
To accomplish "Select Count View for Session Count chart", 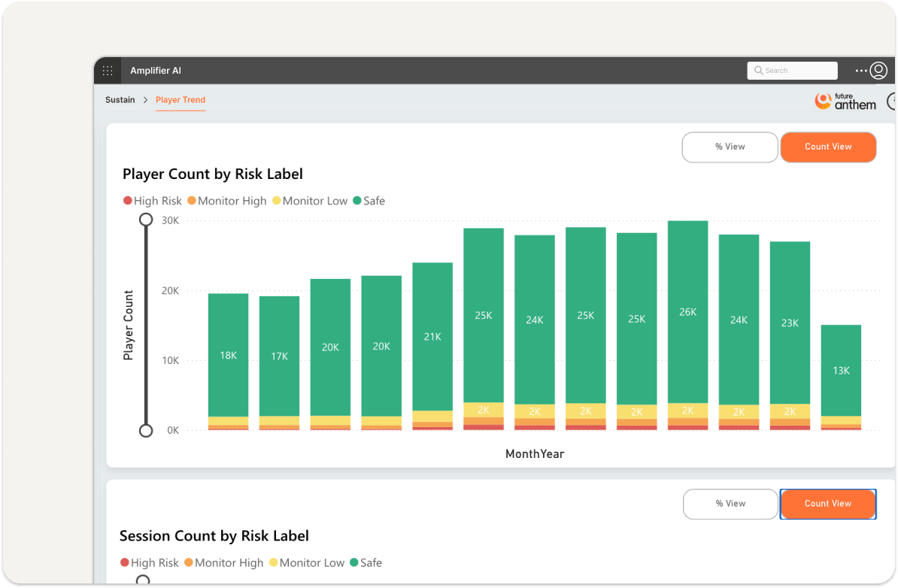I will (828, 504).
